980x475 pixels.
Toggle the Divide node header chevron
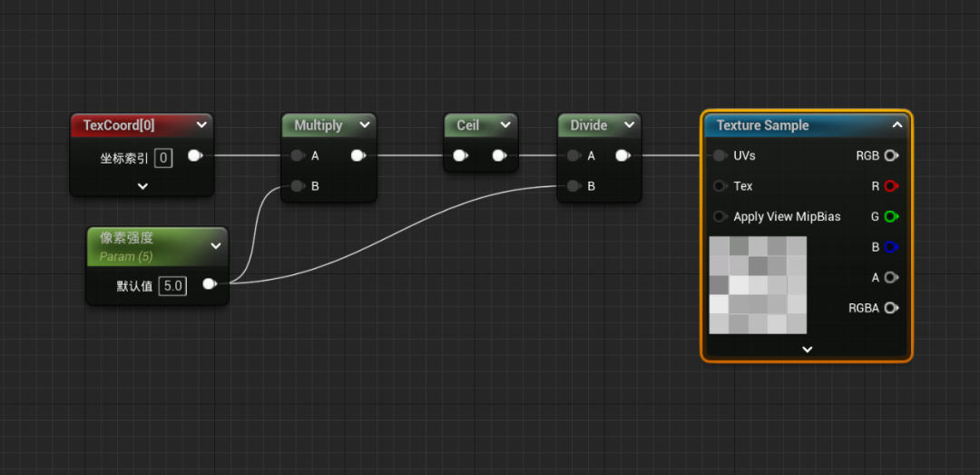click(629, 125)
